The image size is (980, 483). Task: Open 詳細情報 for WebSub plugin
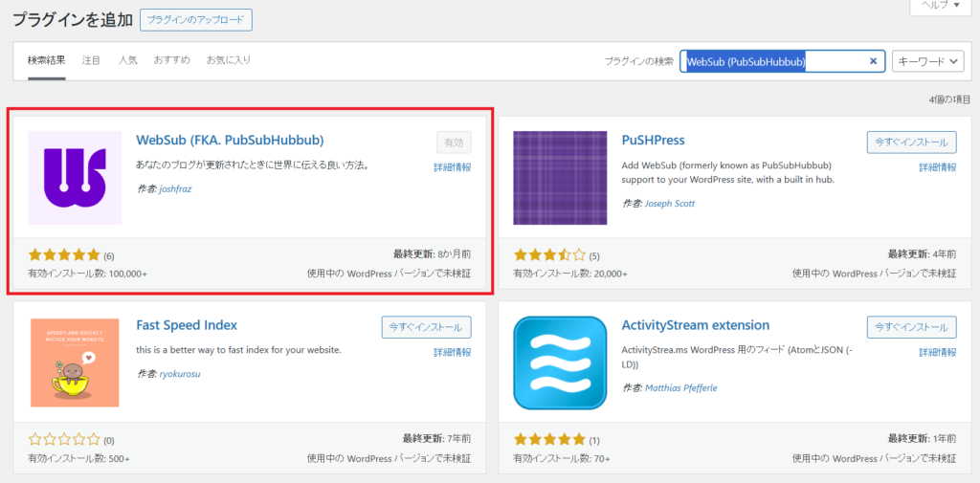(x=452, y=167)
